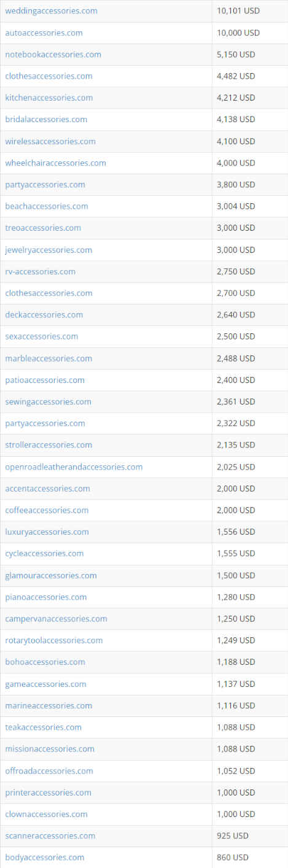Viewport: 288px width, 868px height.
Task: Click rv-accessories.com link
Action: coord(41,271)
